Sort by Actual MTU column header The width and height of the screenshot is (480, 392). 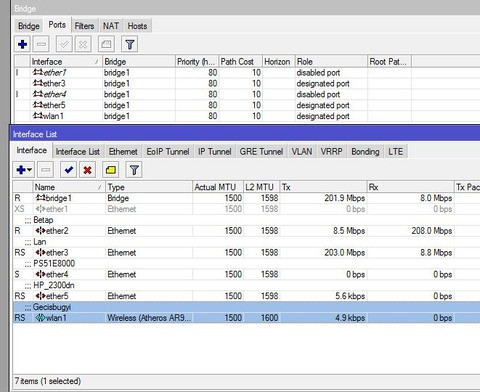(218, 187)
